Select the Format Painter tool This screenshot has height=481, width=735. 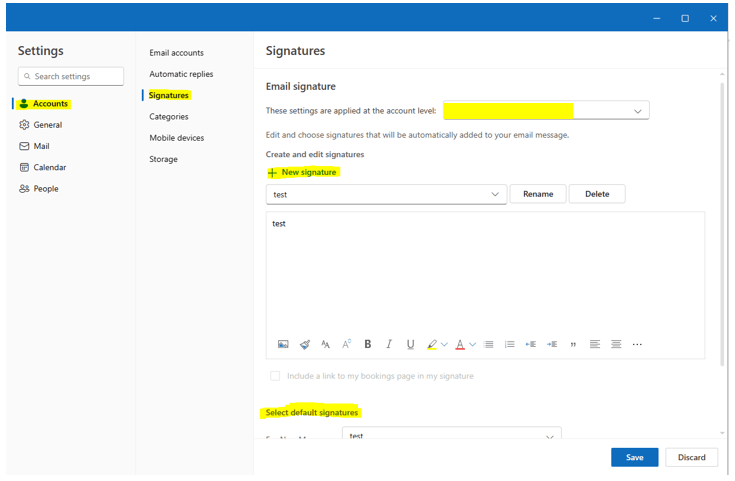pos(305,345)
